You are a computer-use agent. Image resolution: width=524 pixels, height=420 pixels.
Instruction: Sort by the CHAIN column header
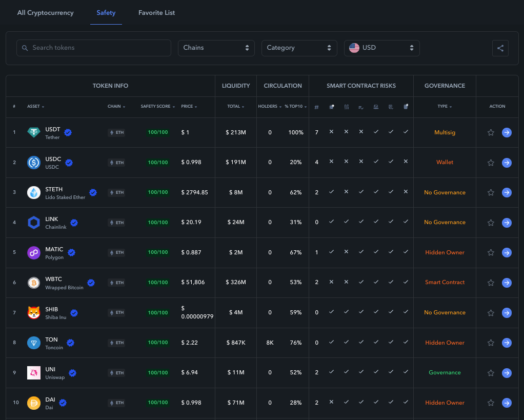(116, 106)
